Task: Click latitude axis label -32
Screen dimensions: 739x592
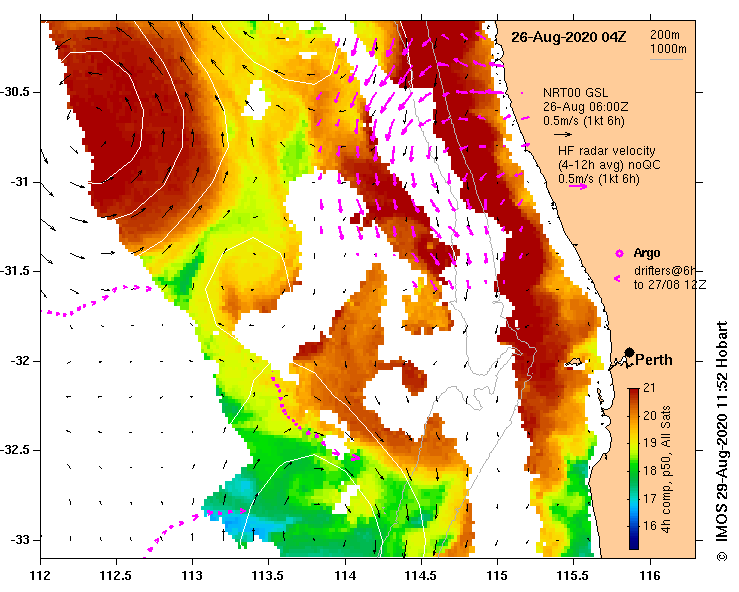Action: pyautogui.click(x=19, y=361)
